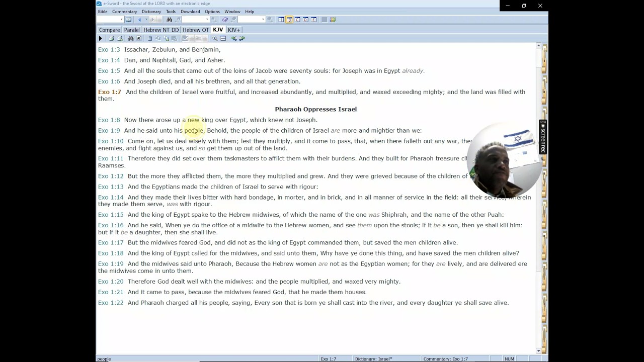The image size is (644, 362).
Task: Click 'Commentary: Exo 1:7' in status bar
Action: click(445, 359)
